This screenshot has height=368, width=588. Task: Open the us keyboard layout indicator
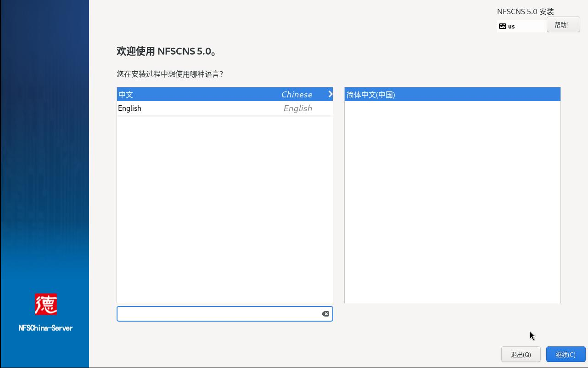(x=522, y=26)
